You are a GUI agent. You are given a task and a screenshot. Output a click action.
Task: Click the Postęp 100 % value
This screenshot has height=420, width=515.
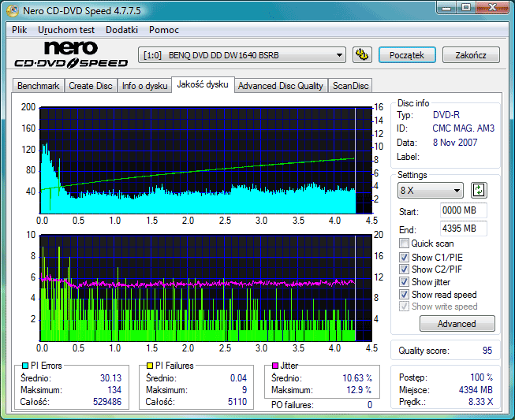[x=482, y=377]
